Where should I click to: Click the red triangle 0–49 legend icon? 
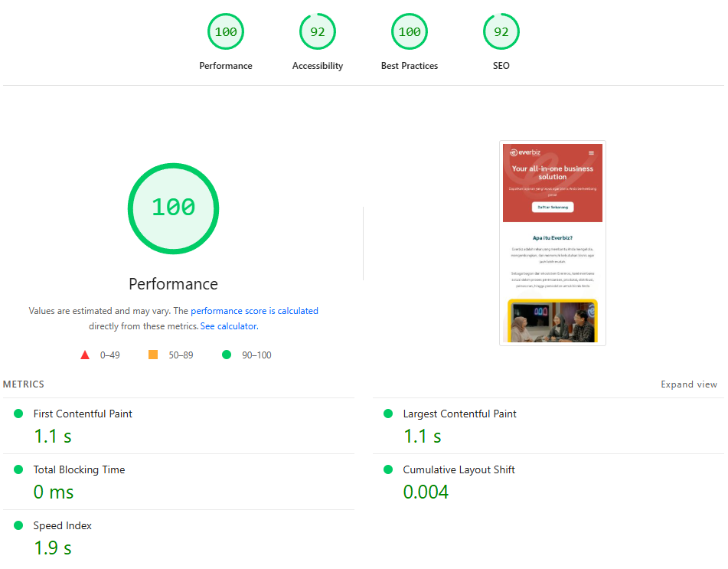tap(85, 355)
